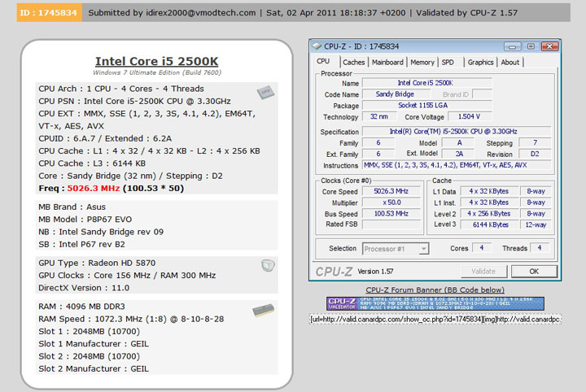Click the CPU-Z logo at window bottom
Screen dimensions: 586x392
click(x=334, y=272)
